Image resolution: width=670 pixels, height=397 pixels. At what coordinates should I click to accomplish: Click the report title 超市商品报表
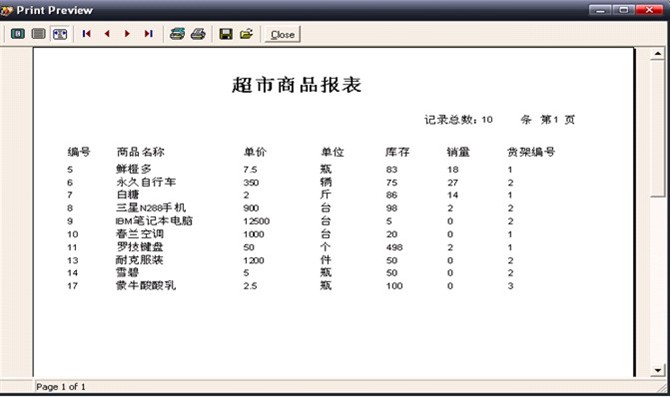297,85
